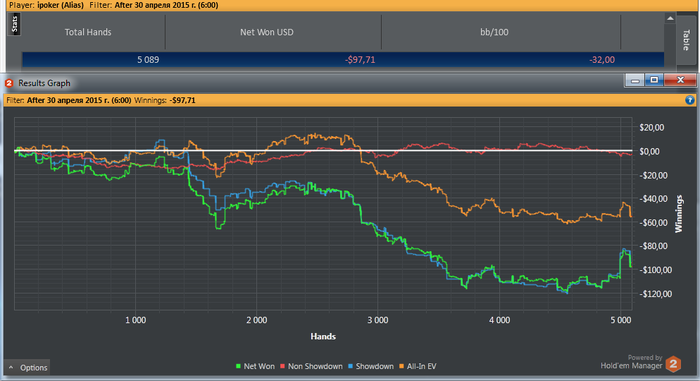Click the -$100,00 winnings axis label

655,270
